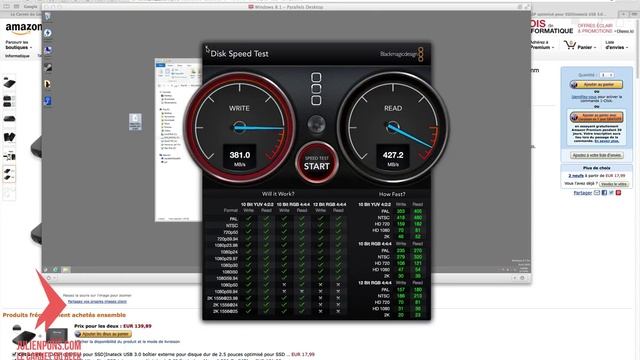This screenshot has width=640, height=360.
Task: Open the settings gear in Disk Speed Test
Action: pyautogui.click(x=316, y=124)
